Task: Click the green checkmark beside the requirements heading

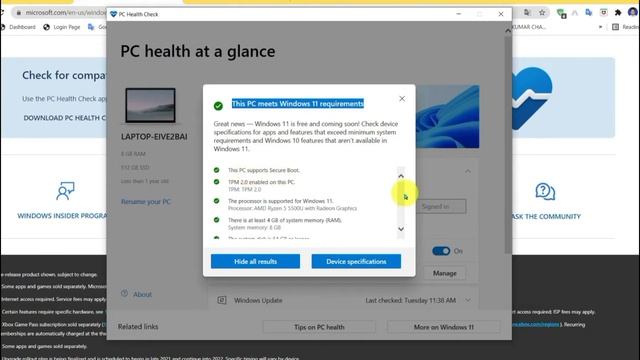Action: point(218,106)
